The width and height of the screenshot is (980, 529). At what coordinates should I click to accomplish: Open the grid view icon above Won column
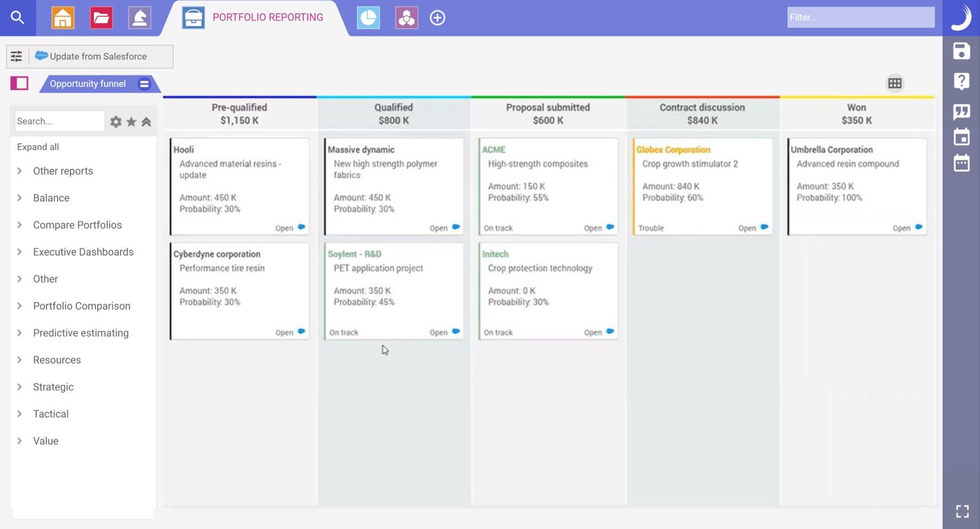click(x=894, y=83)
